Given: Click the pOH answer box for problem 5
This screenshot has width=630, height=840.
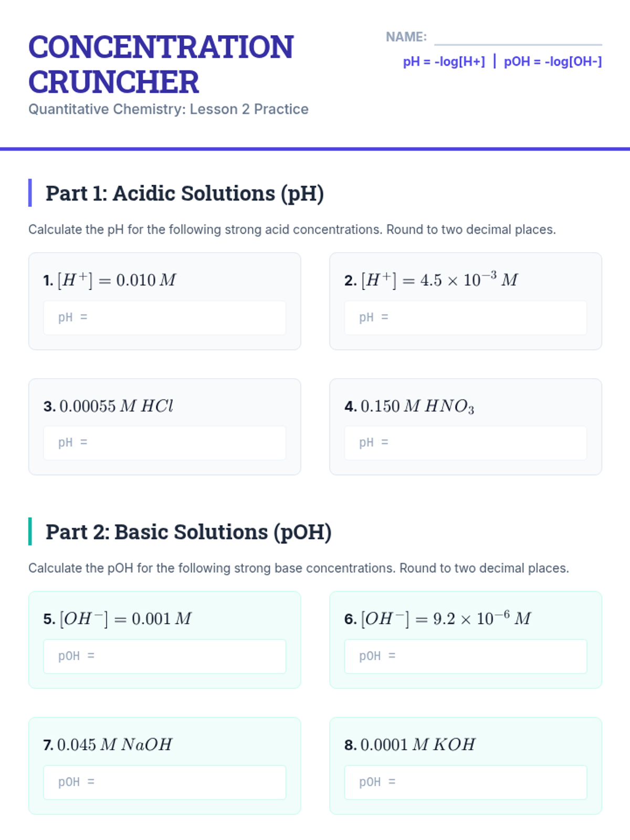Looking at the screenshot, I should (165, 656).
